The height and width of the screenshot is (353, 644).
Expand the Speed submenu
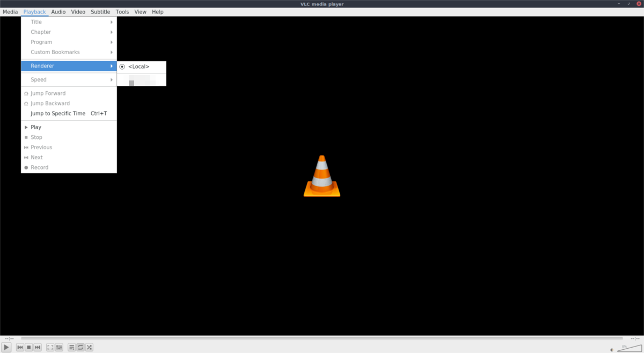coord(69,79)
